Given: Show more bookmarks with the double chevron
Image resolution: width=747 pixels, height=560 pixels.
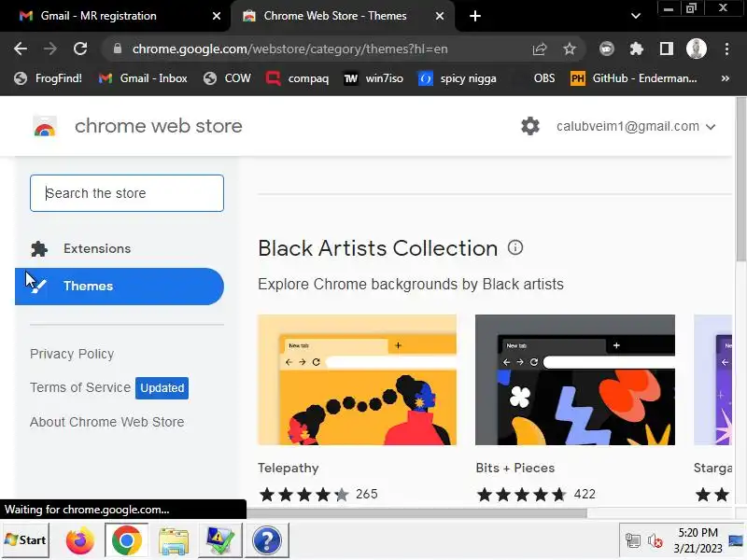Looking at the screenshot, I should tap(726, 78).
